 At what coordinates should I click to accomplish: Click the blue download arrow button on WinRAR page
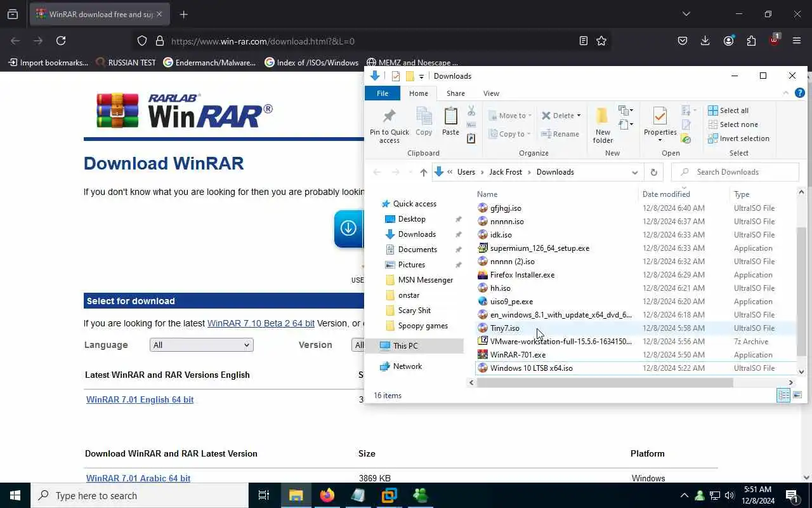tap(348, 229)
